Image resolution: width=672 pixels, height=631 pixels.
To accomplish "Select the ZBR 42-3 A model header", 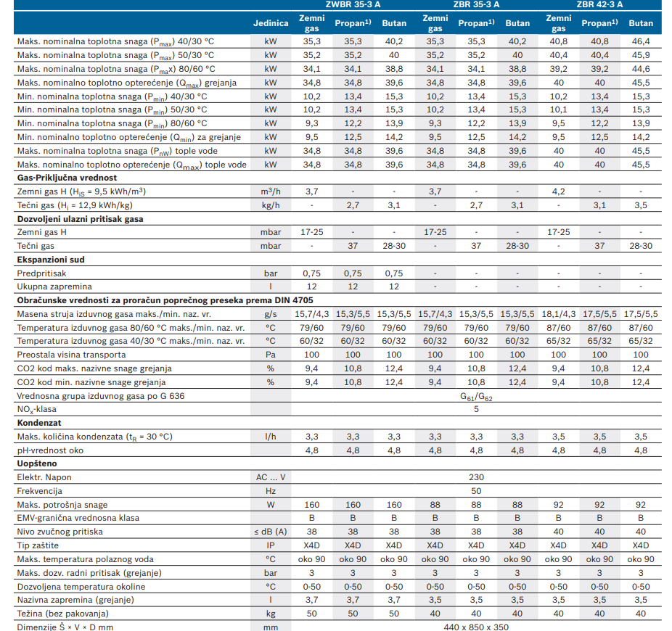I will [599, 4].
